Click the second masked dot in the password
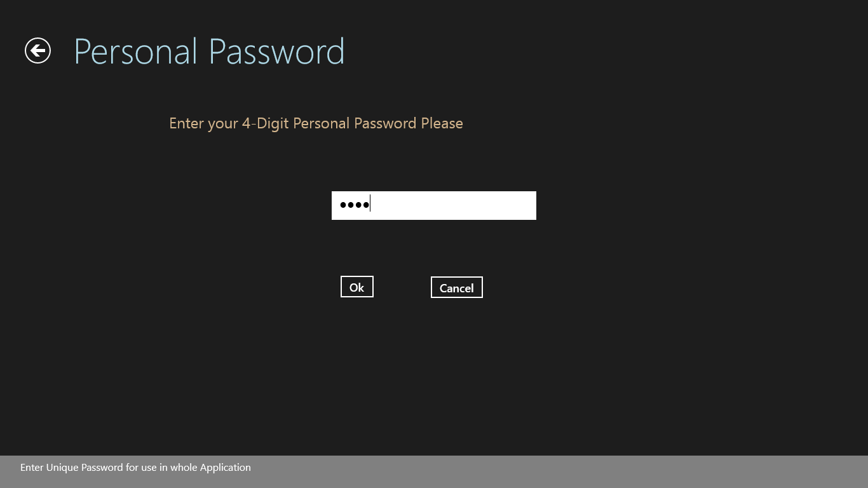 pos(351,205)
